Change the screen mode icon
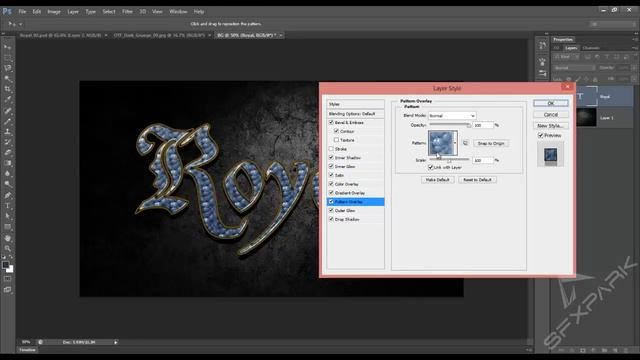 pyautogui.click(x=8, y=290)
